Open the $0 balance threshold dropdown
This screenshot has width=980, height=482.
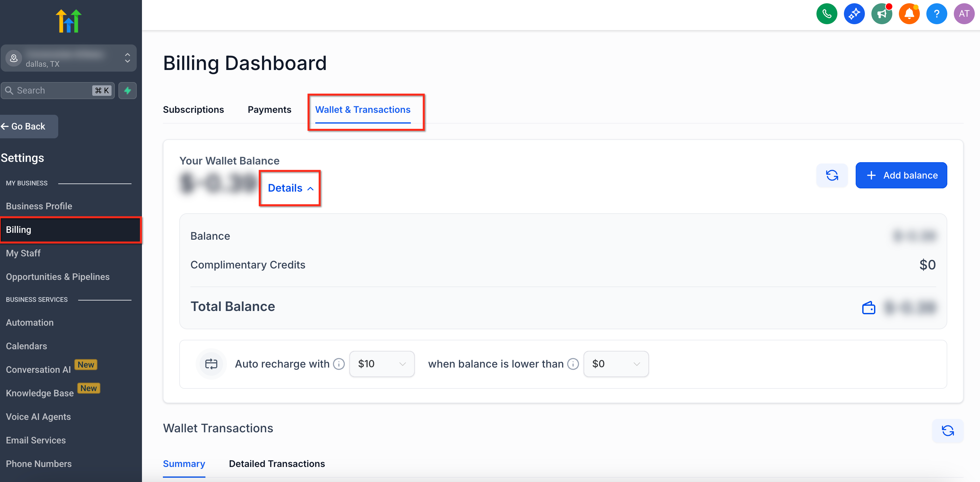(x=616, y=364)
